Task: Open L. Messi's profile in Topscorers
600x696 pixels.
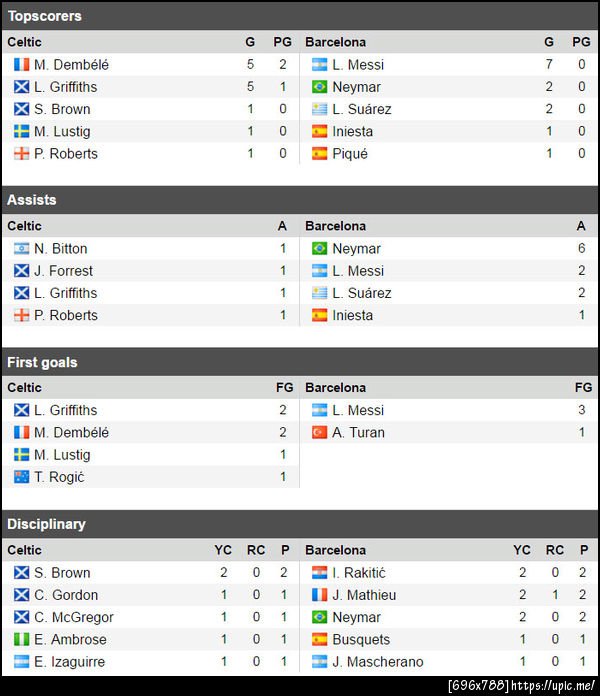Action: pyautogui.click(x=357, y=65)
